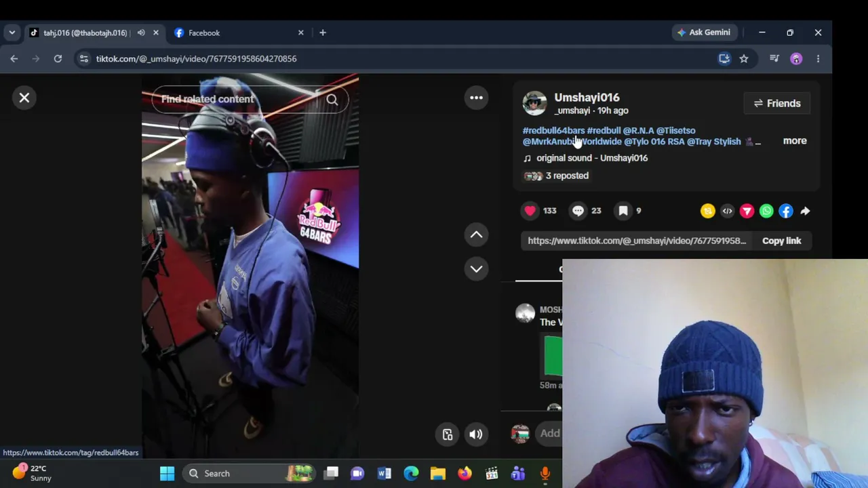
Task: Open the @R.N.A mention
Action: pos(638,130)
